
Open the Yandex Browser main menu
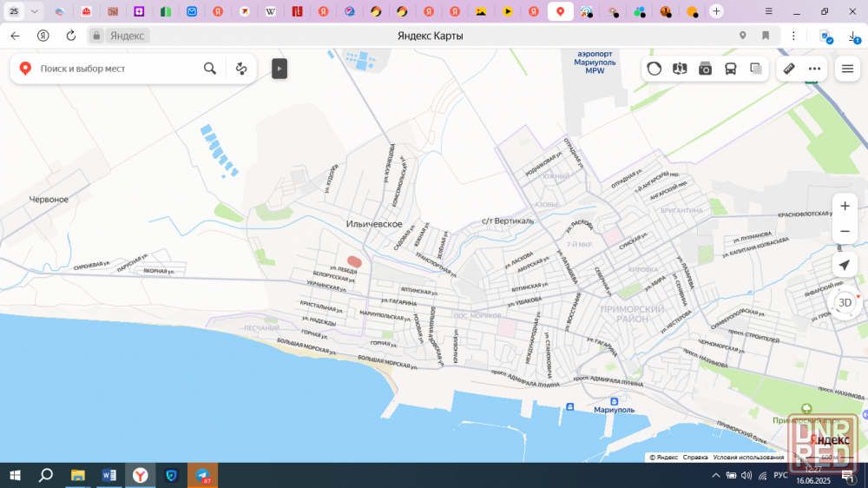tap(769, 11)
